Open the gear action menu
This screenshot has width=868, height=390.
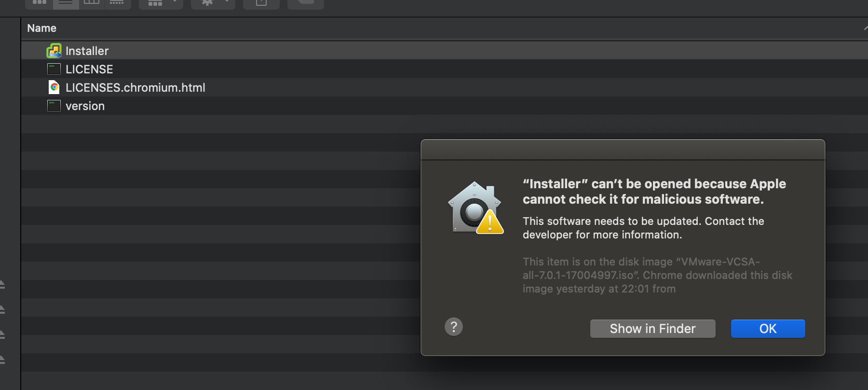pos(213,3)
